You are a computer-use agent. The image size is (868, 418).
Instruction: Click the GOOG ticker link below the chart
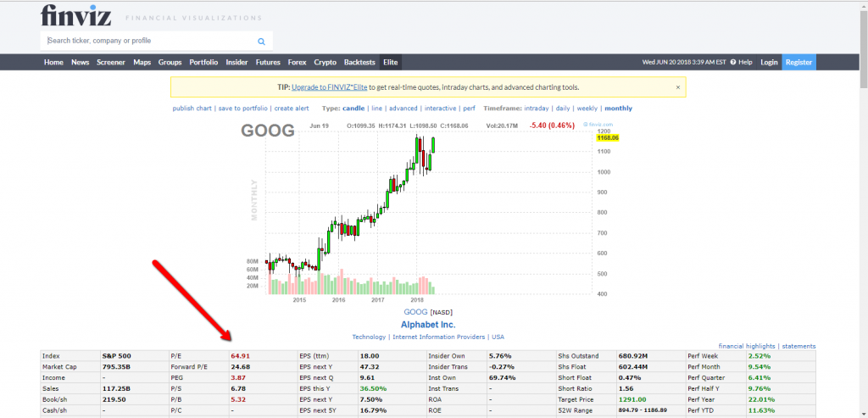click(415, 312)
